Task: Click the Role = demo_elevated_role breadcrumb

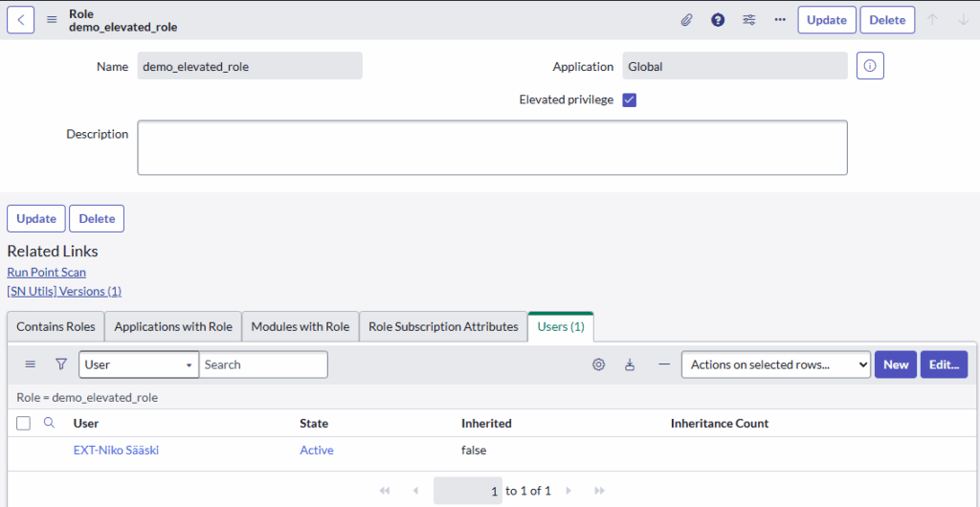Action: coord(87,397)
